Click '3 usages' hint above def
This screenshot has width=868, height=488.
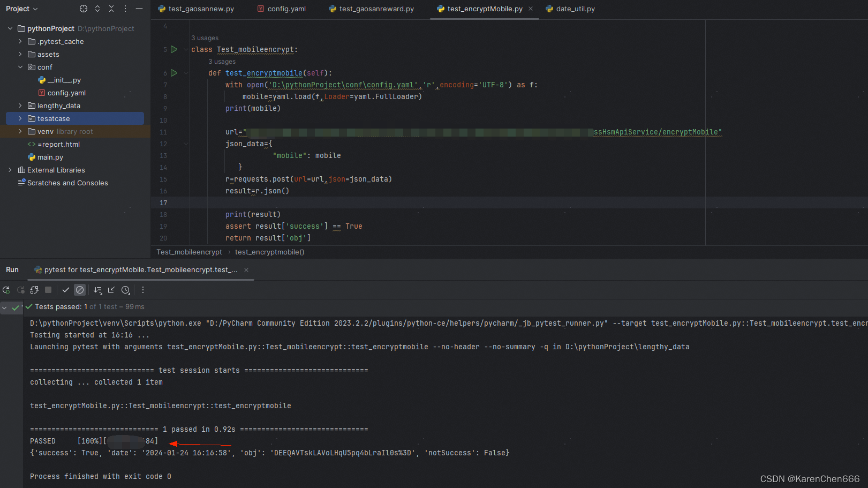pos(222,62)
